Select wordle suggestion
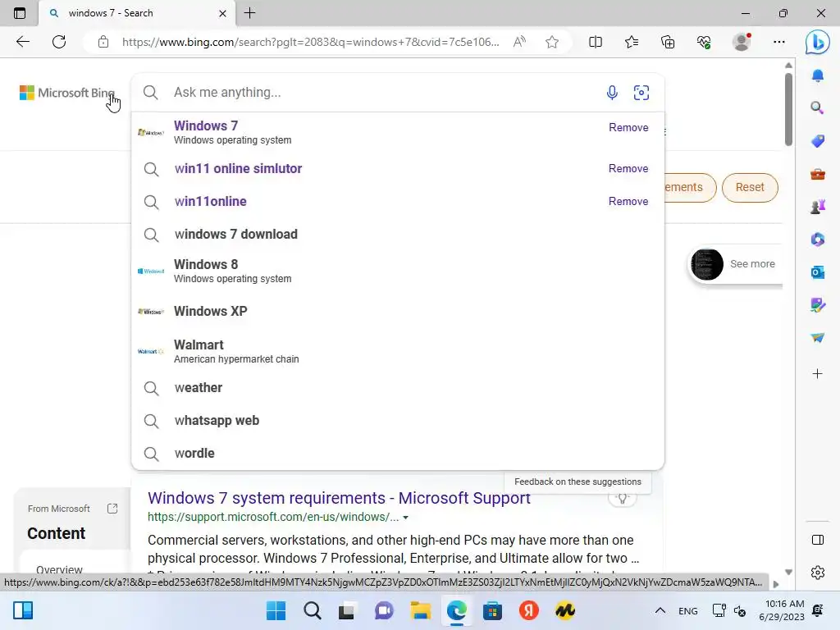This screenshot has height=630, width=840. [x=398, y=453]
